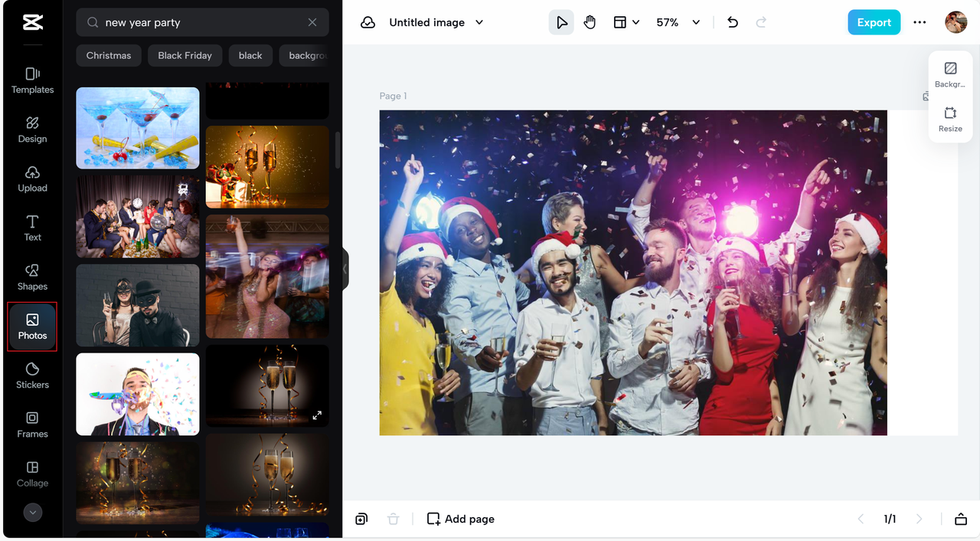Screen dimensions: 980x541
Task: Open the Frames panel
Action: coord(32,425)
